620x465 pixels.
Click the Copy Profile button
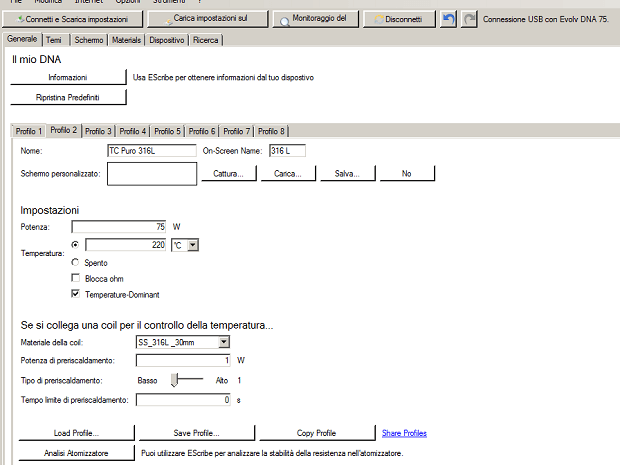click(317, 433)
